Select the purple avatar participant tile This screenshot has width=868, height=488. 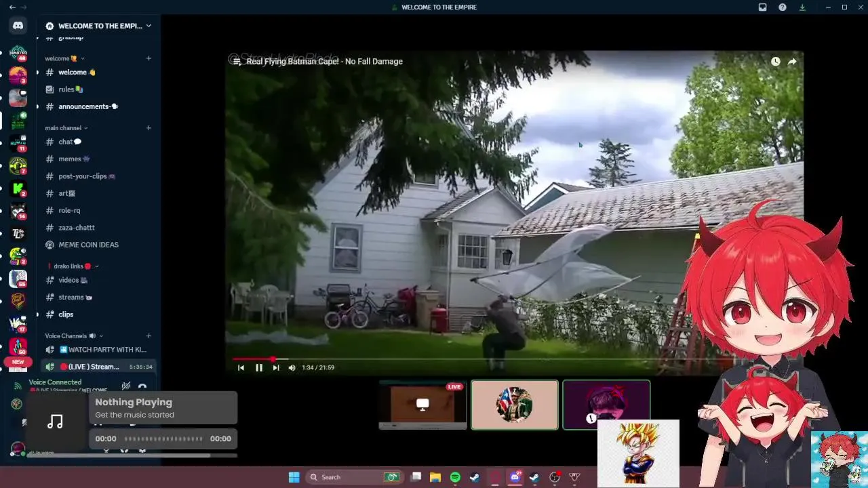[x=606, y=405]
